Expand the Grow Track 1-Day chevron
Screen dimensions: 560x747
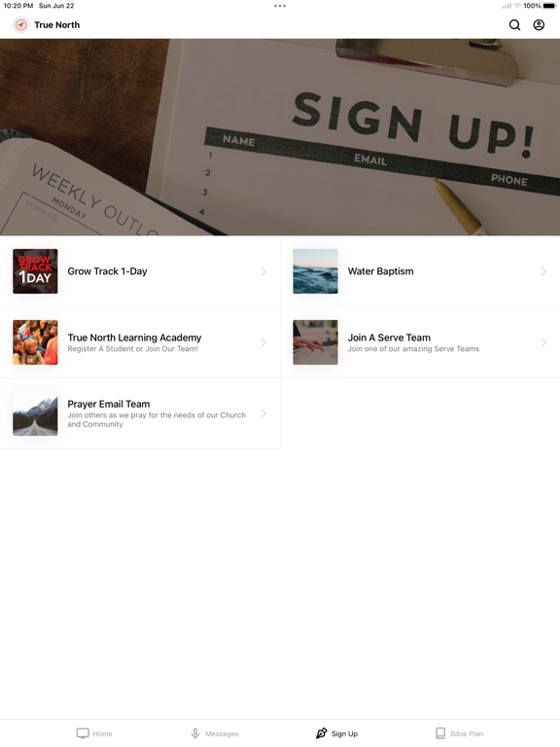(x=263, y=271)
